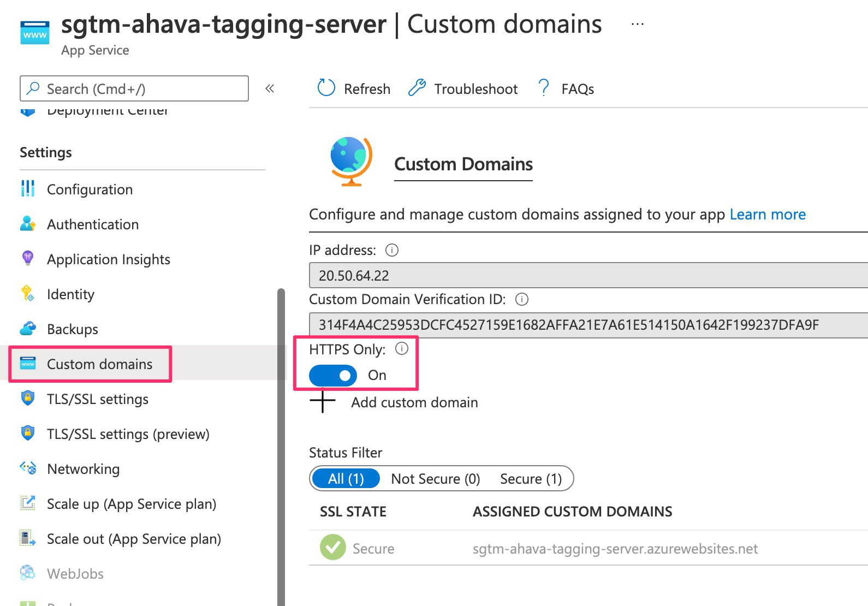868x606 pixels.
Task: Click the TLS/SSL settings (preview) shield icon
Action: 28,433
